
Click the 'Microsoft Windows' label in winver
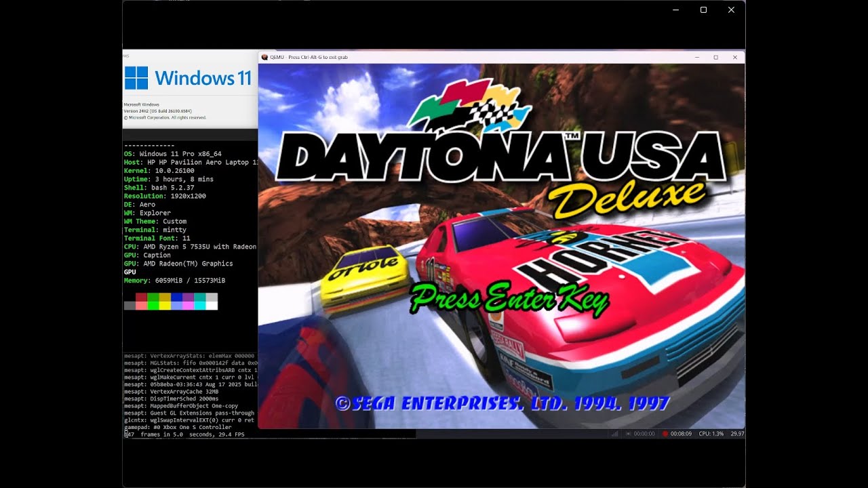(x=142, y=105)
